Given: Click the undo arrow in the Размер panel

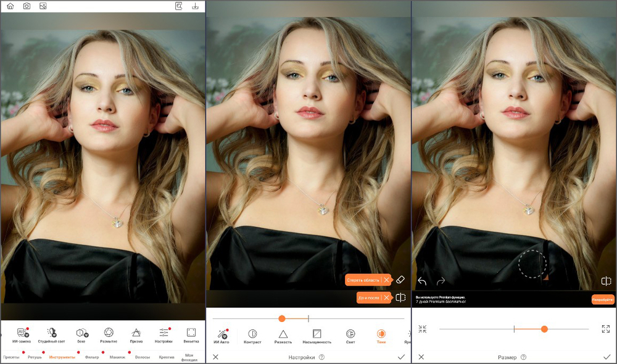Looking at the screenshot, I should click(422, 281).
